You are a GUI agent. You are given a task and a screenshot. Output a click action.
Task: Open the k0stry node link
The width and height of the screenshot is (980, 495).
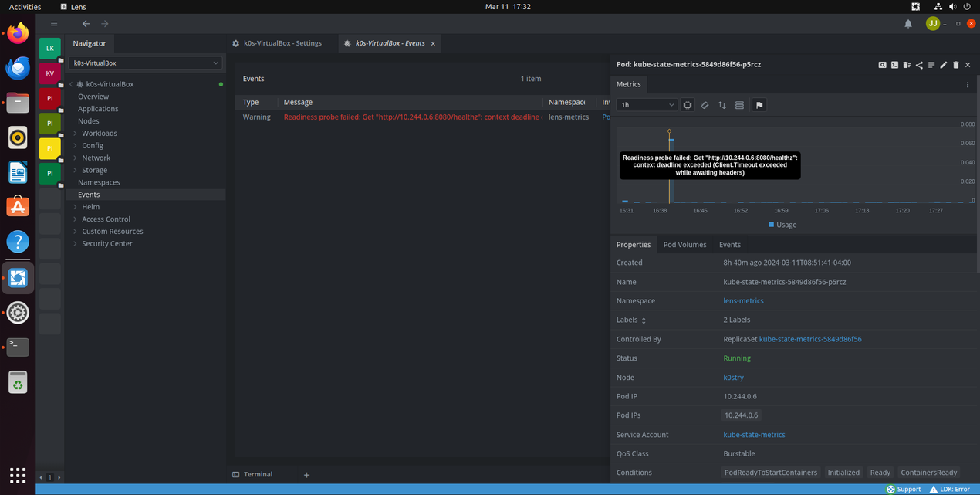tap(734, 378)
